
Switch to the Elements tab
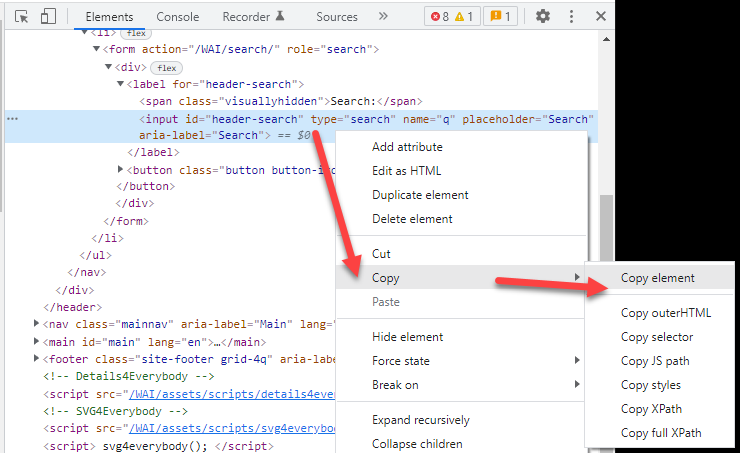109,17
